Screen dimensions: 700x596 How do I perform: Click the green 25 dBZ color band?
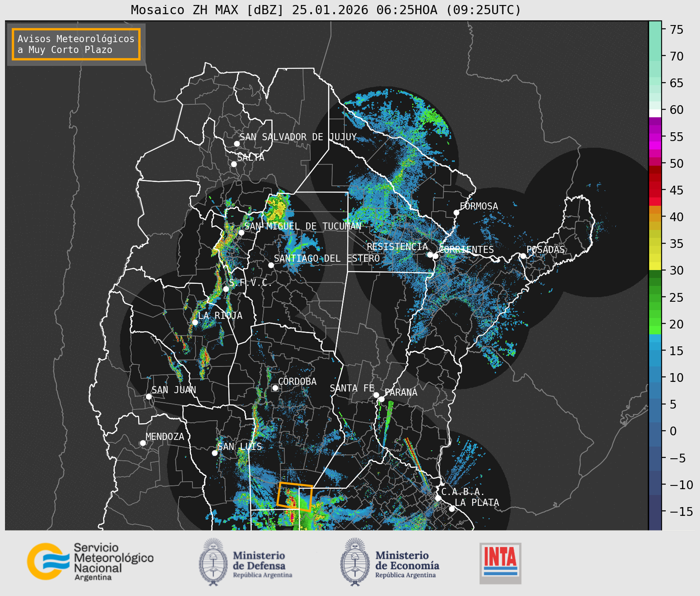(x=655, y=298)
